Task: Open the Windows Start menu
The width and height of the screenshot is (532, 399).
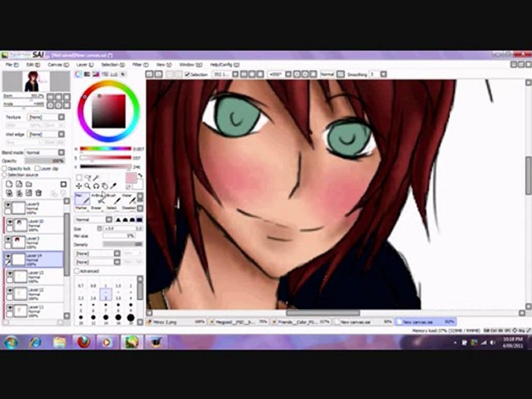Action: click(11, 342)
